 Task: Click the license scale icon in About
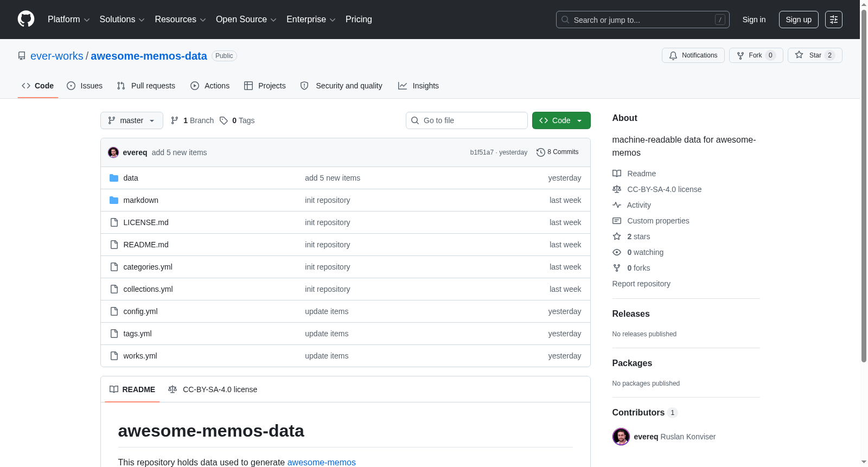pos(617,189)
